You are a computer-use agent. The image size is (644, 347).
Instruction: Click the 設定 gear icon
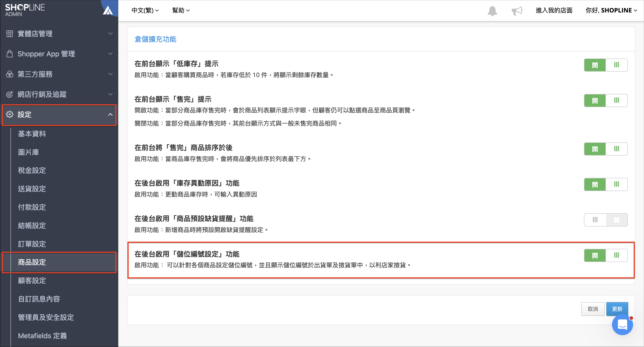pos(9,115)
